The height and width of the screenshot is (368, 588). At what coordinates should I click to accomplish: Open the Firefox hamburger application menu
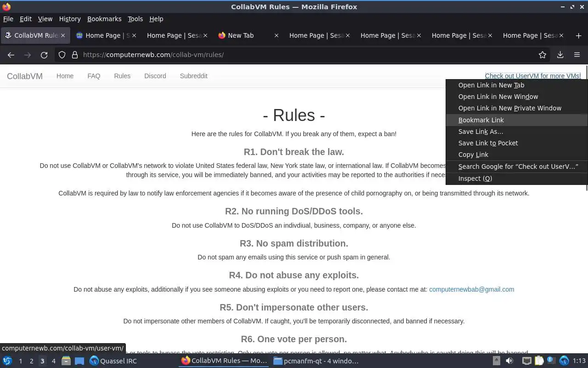click(x=577, y=55)
